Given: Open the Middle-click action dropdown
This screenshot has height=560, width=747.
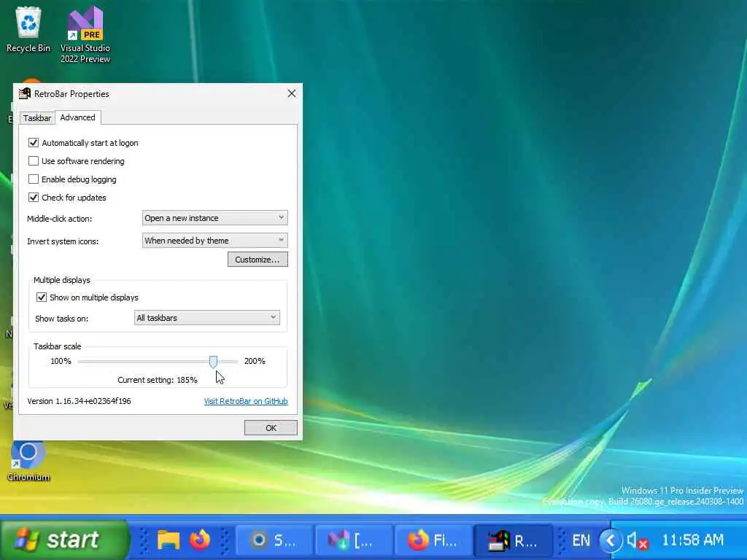Looking at the screenshot, I should pyautogui.click(x=215, y=218).
